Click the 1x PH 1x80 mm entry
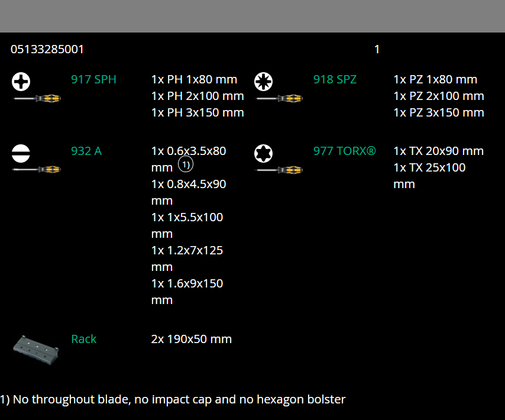 tap(194, 79)
